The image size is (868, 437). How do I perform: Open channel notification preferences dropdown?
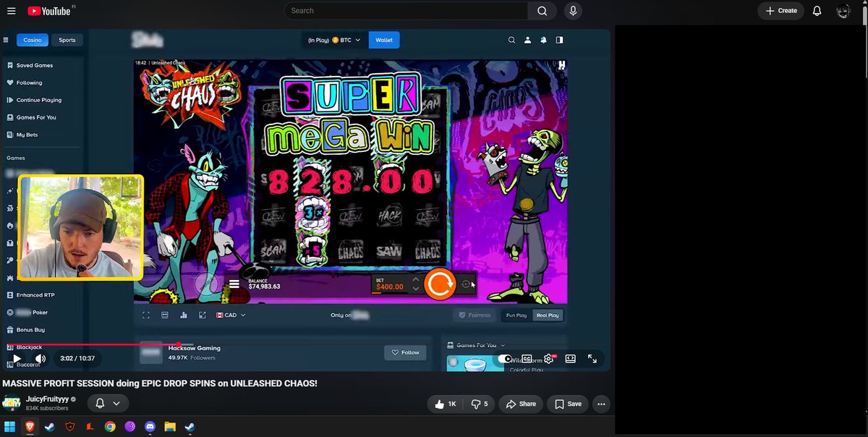(x=108, y=404)
